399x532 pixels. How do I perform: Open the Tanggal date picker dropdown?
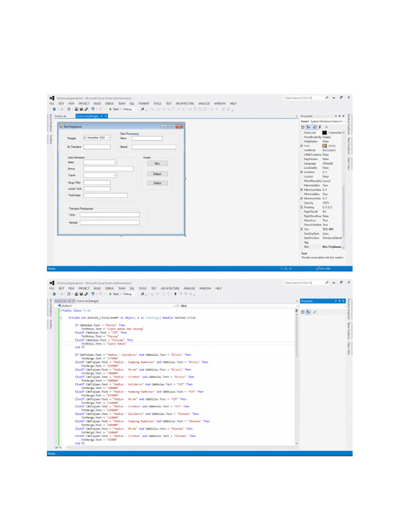(x=108, y=138)
